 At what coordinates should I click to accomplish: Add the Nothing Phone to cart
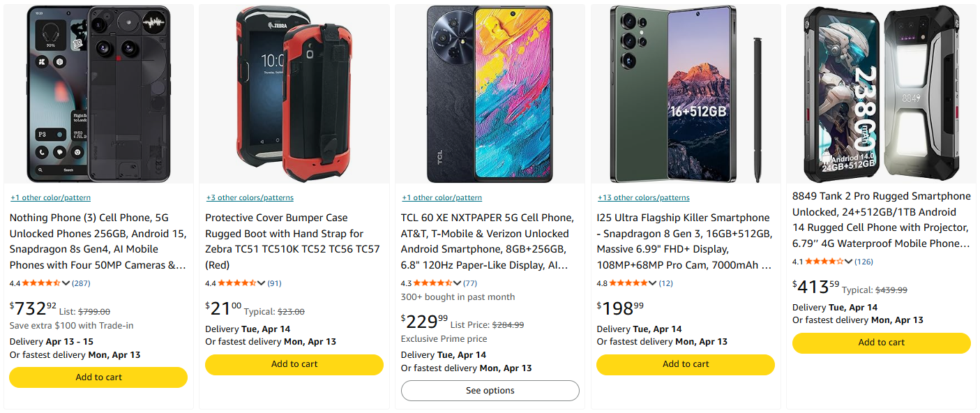coord(98,377)
